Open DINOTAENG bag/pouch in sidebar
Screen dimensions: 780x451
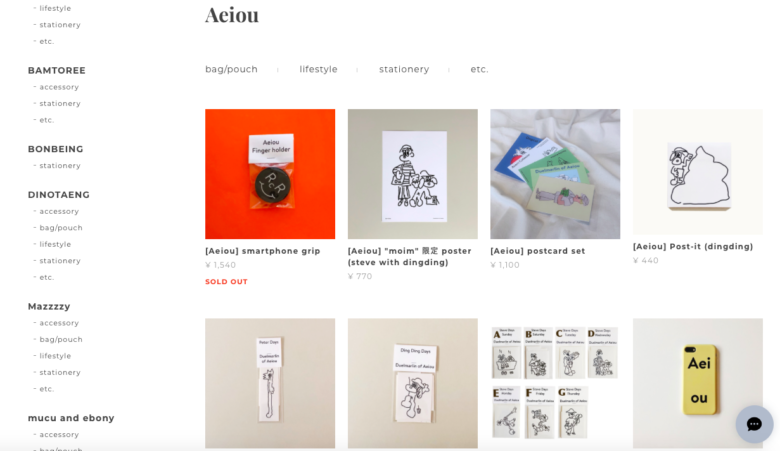[61, 228]
